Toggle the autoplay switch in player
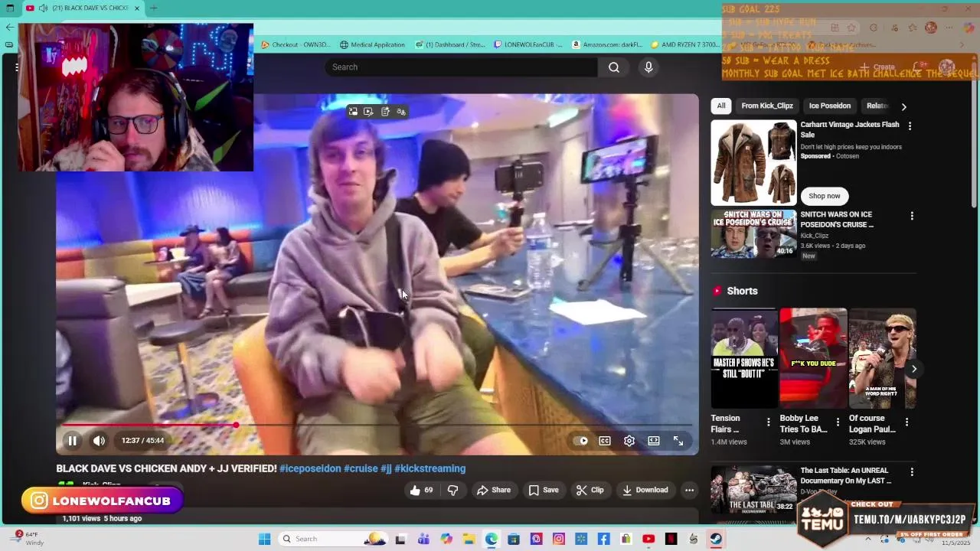 pyautogui.click(x=582, y=441)
